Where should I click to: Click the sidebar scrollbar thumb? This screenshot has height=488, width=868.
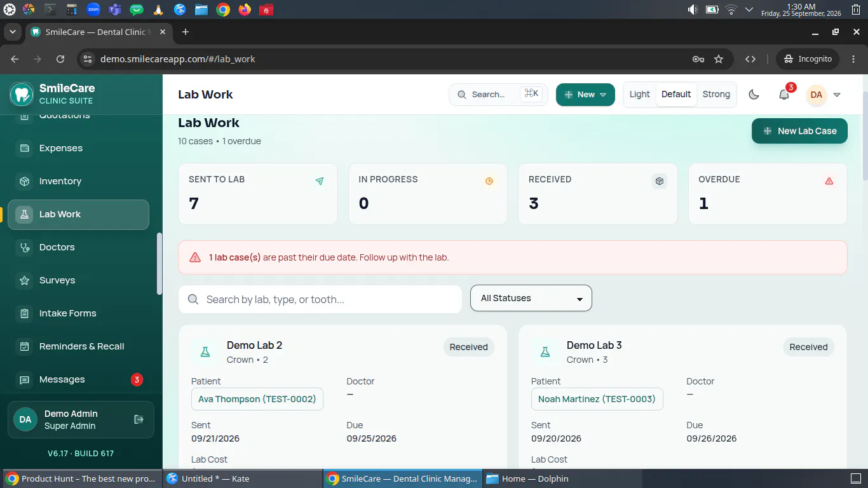tap(159, 264)
